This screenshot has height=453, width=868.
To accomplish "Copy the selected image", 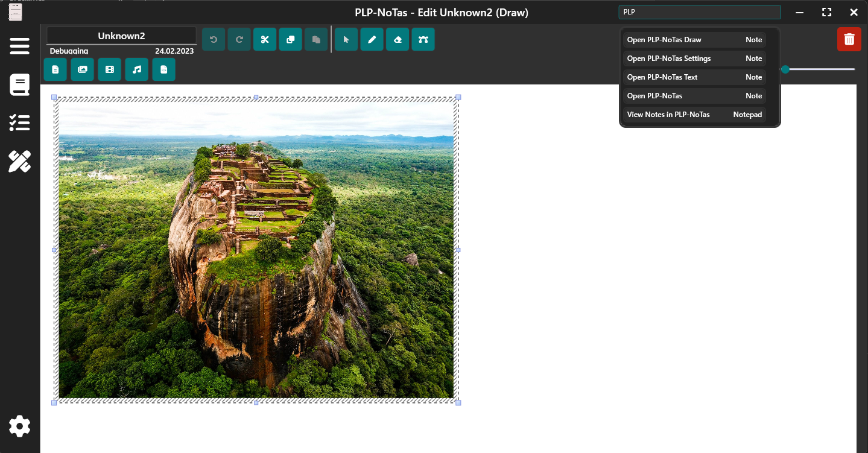I will coord(290,39).
